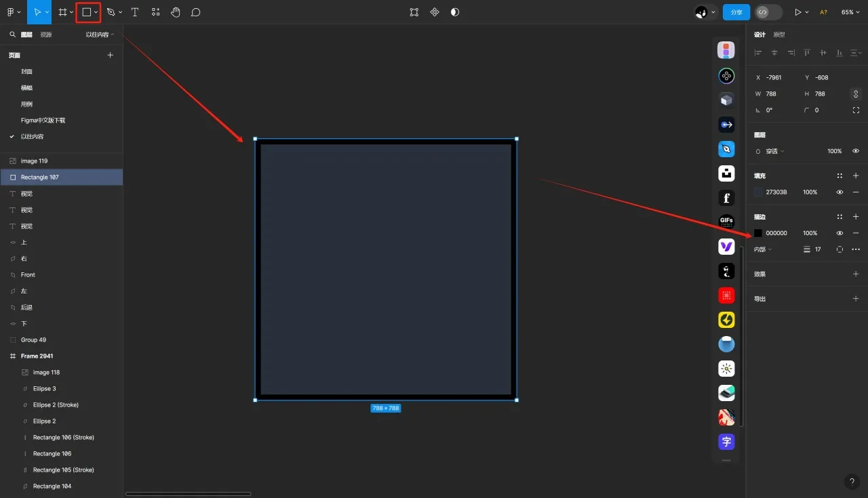
Task: Click the stroke per side icon
Action: [840, 249]
